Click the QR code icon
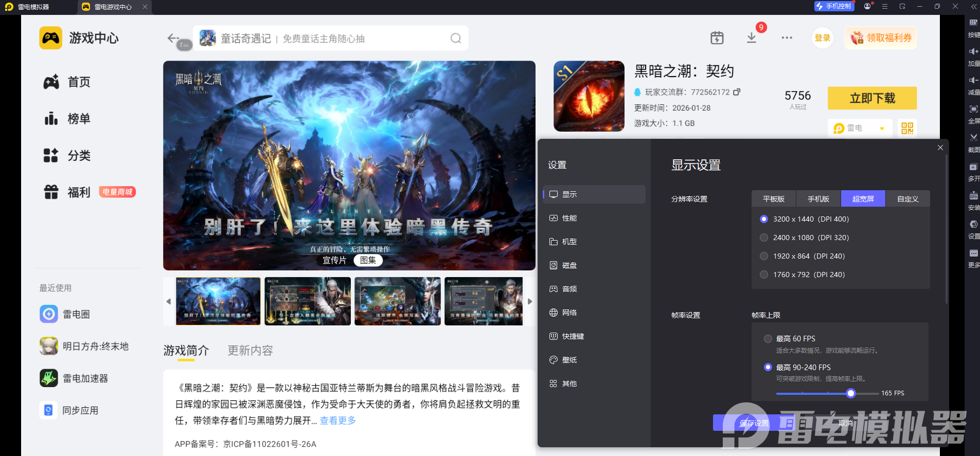Viewport: 980px width, 456px height. pyautogui.click(x=907, y=128)
